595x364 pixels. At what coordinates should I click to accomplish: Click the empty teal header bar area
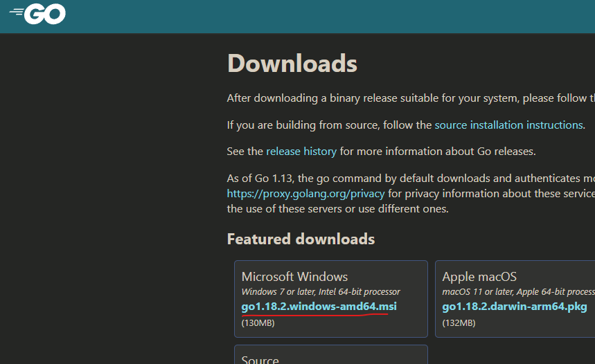coord(330,17)
